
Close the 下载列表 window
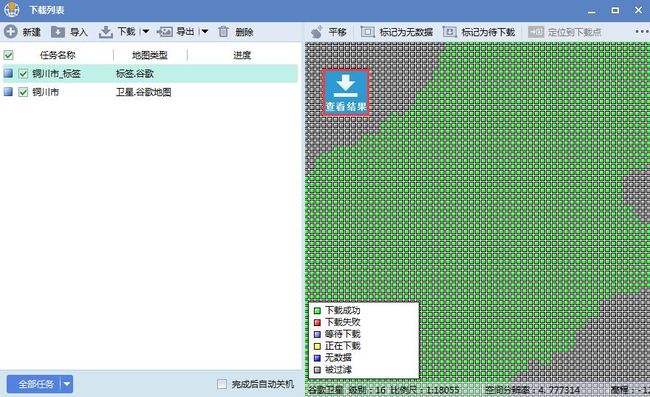click(x=638, y=10)
